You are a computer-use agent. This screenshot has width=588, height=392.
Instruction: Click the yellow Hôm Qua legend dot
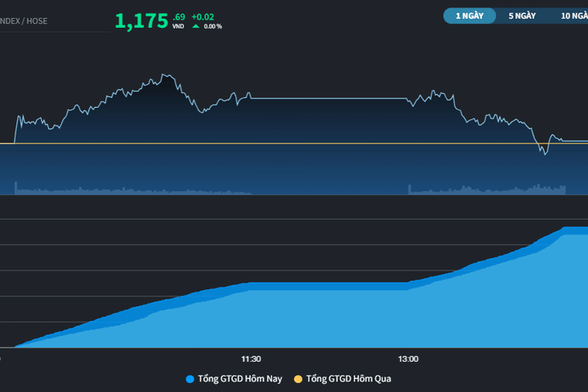[x=298, y=379]
